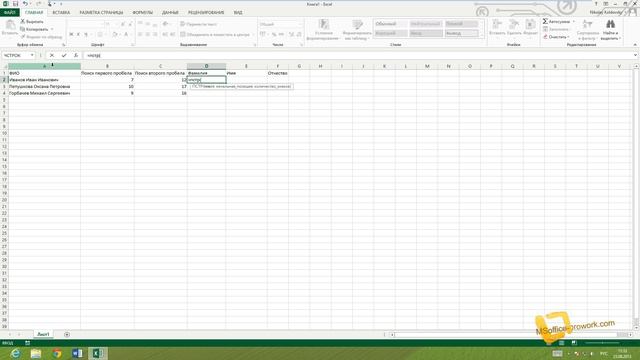Add a new sheet with plus button
Viewport: 640px width, 360px height.
tap(67, 335)
